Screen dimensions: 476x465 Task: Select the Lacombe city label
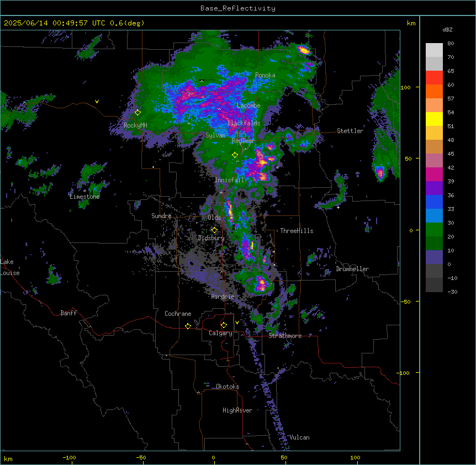tap(248, 105)
